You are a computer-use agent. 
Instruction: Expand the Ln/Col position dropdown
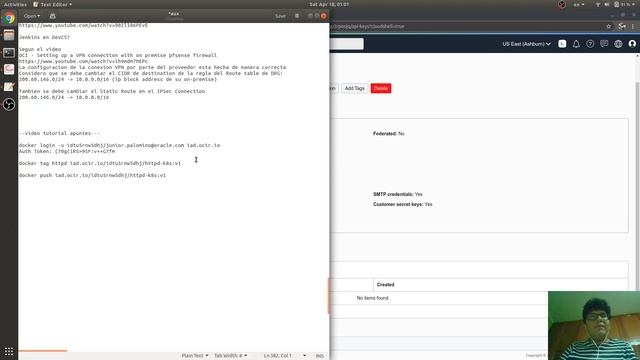pyautogui.click(x=284, y=356)
